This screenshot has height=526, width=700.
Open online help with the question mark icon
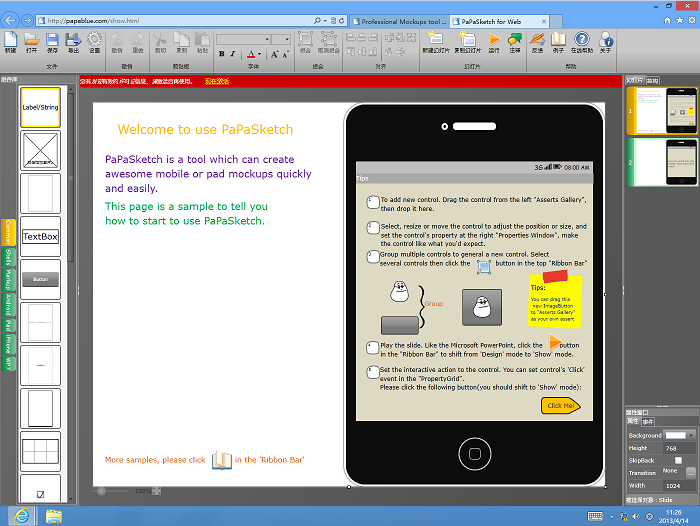[582, 42]
